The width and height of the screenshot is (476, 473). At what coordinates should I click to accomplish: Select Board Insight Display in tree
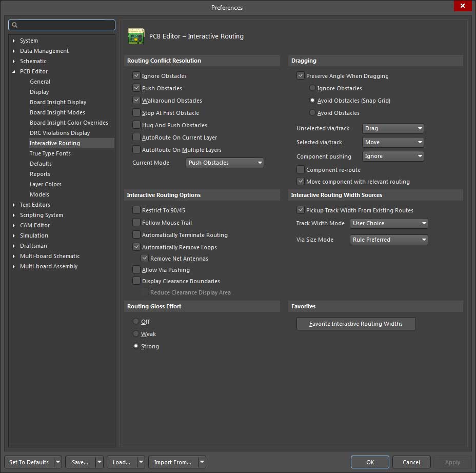tap(58, 102)
